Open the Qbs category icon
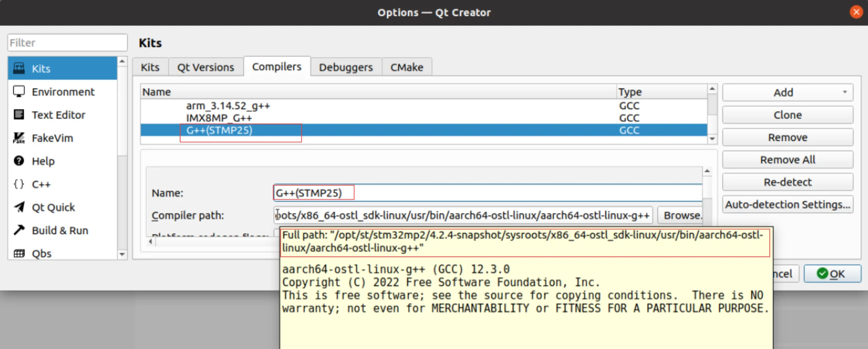 [19, 253]
